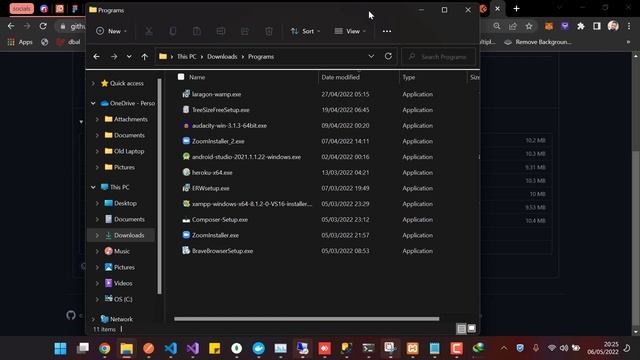This screenshot has width=640, height=360.
Task: Select audacity-win-3.1.3-64bit.exe icon
Action: coord(186,125)
